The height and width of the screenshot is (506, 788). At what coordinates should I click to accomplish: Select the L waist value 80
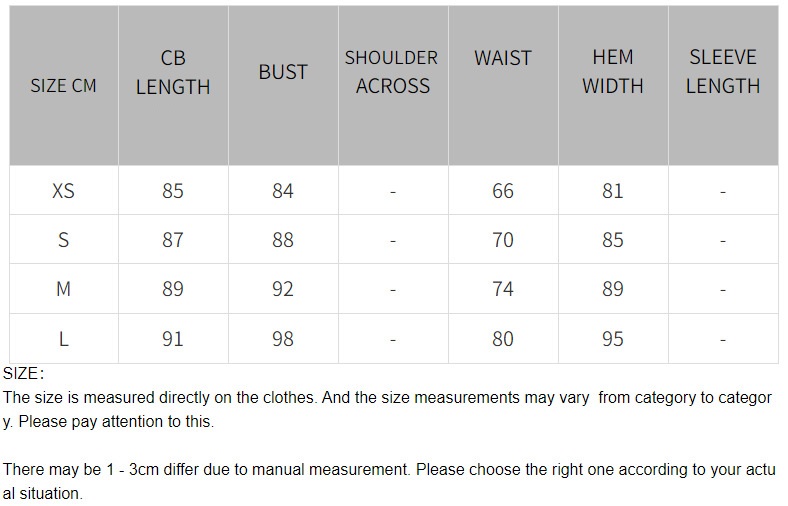click(x=503, y=339)
